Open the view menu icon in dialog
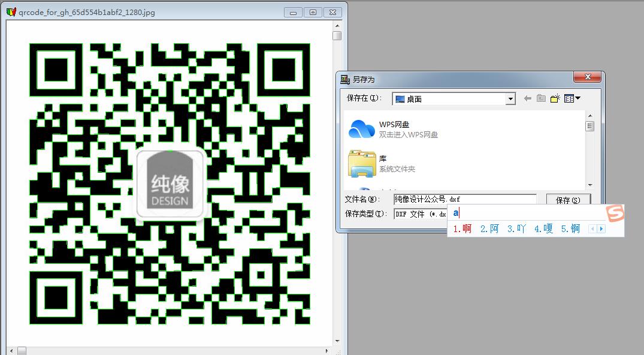Screen dimensions: 644x355 point(572,98)
